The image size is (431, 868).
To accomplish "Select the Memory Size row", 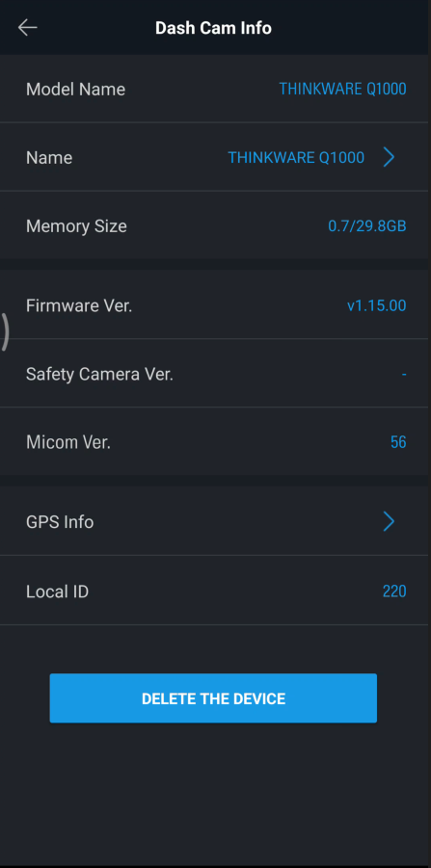I will 216,225.
